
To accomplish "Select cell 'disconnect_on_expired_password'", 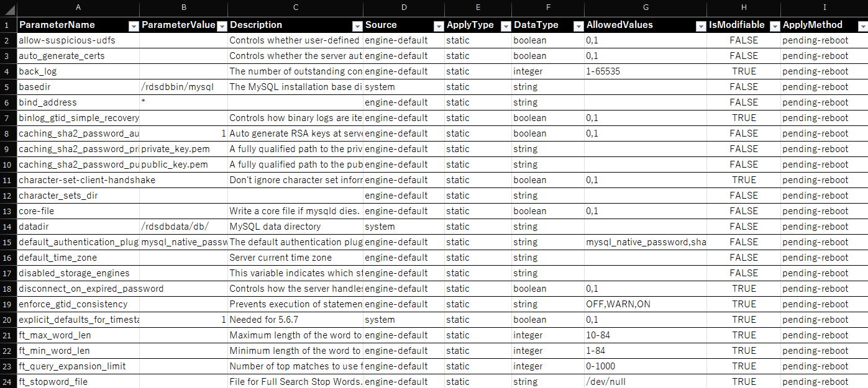I will (78, 289).
